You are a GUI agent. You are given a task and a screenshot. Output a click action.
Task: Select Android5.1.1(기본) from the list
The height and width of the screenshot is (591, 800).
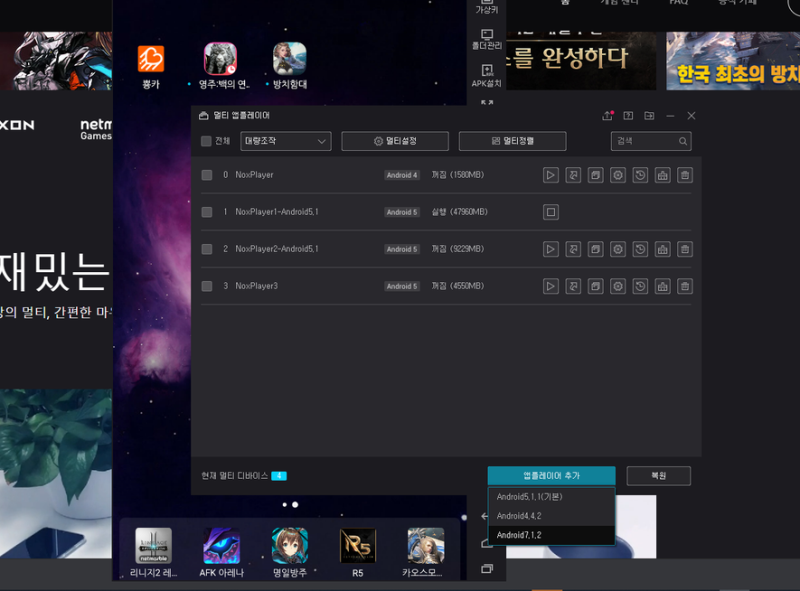tap(552, 497)
